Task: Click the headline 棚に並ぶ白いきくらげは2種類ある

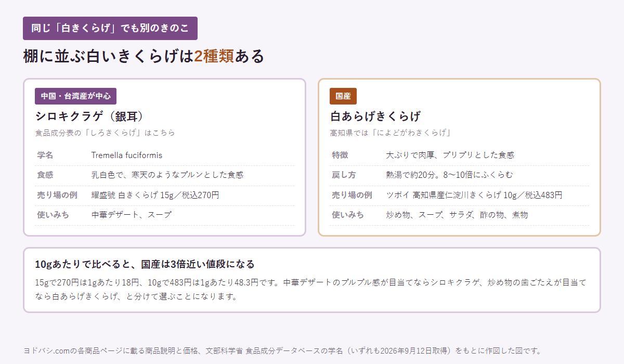Action: tap(144, 56)
